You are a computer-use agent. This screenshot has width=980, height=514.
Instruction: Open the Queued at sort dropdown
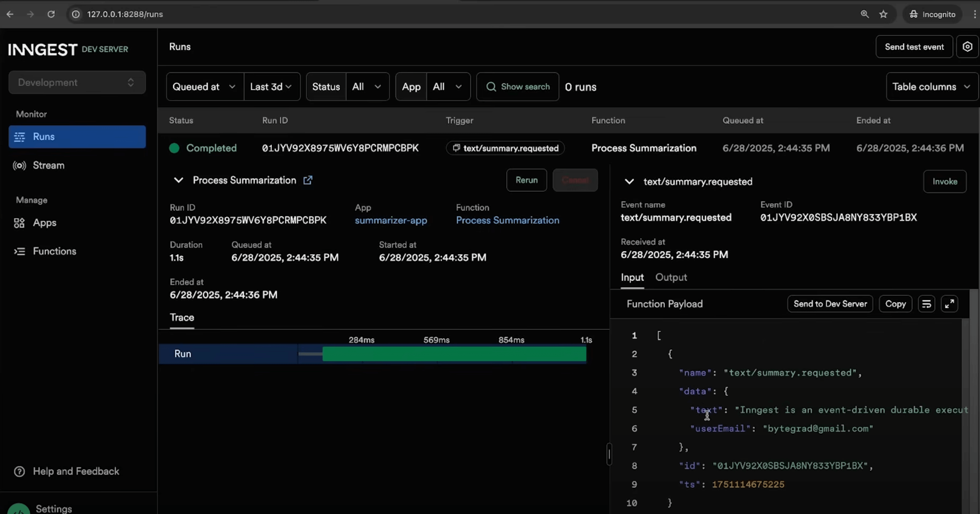click(204, 87)
